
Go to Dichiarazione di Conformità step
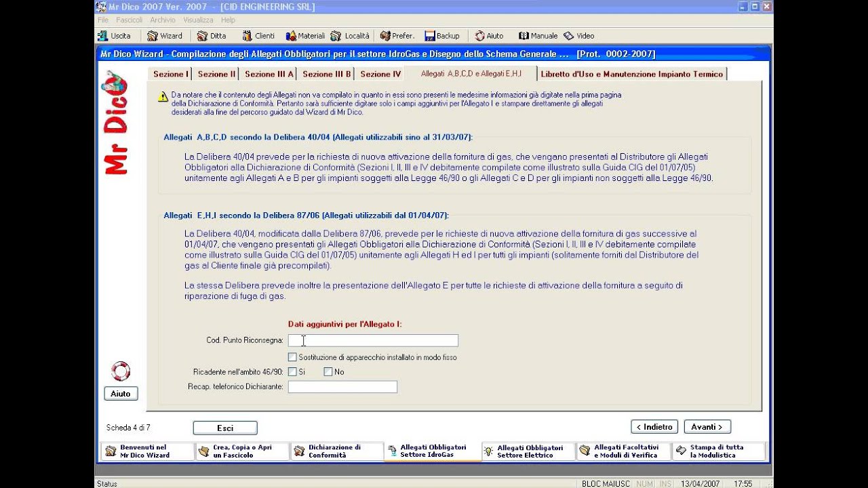(x=337, y=451)
